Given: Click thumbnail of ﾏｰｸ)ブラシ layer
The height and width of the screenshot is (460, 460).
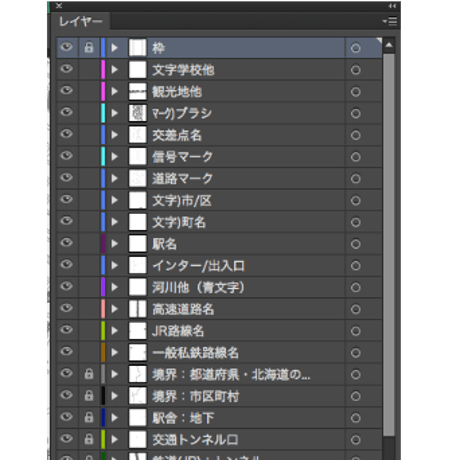Looking at the screenshot, I should (x=137, y=113).
